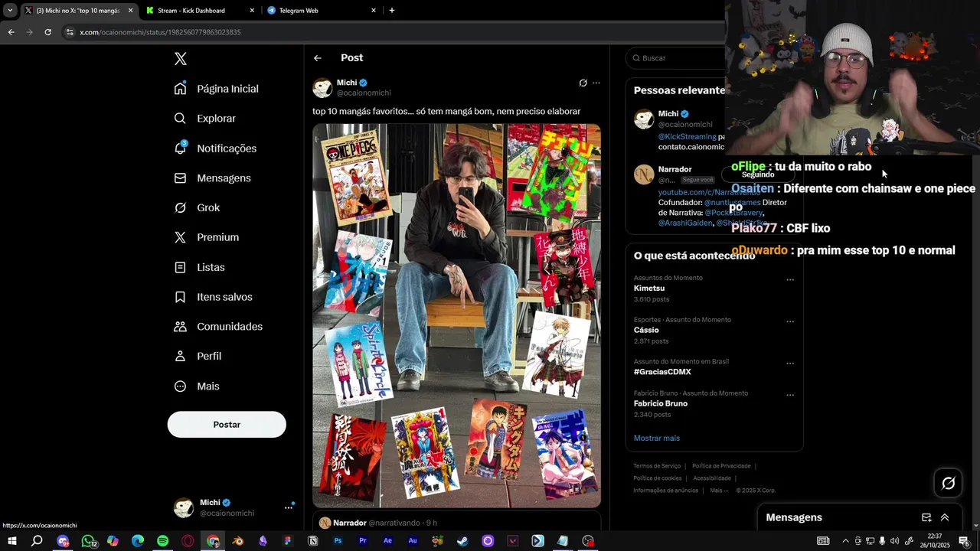The height and width of the screenshot is (551, 980).
Task: Open Política de Privacidade footer link
Action: [x=721, y=466]
